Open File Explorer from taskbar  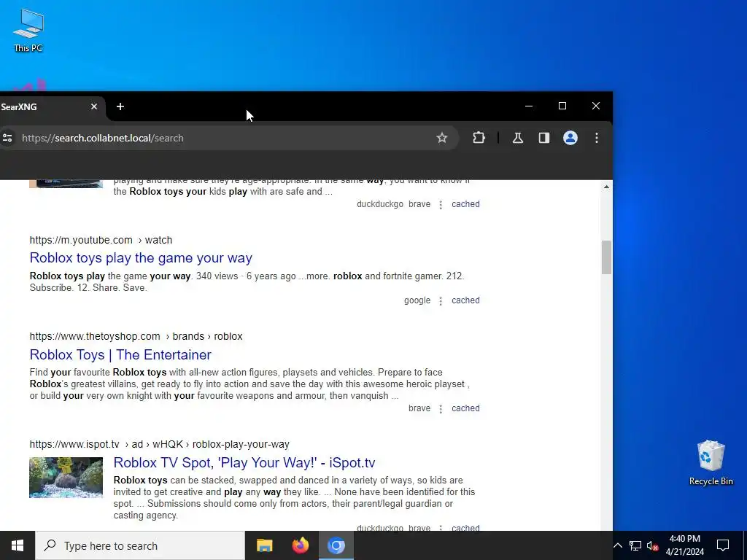click(x=264, y=545)
